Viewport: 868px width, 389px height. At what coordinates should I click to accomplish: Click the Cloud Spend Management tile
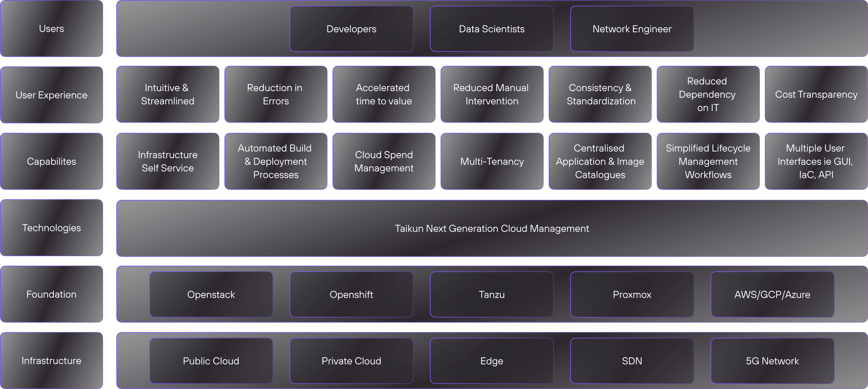[383, 162]
